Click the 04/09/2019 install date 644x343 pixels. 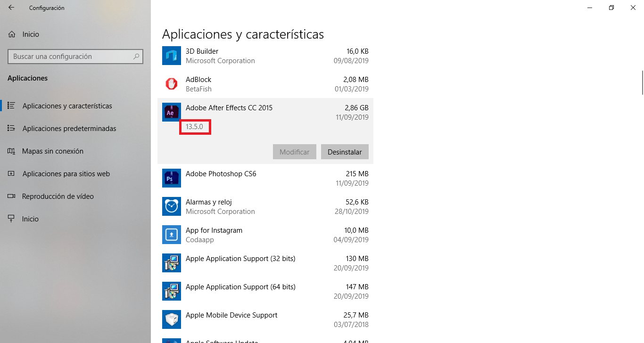(352, 240)
